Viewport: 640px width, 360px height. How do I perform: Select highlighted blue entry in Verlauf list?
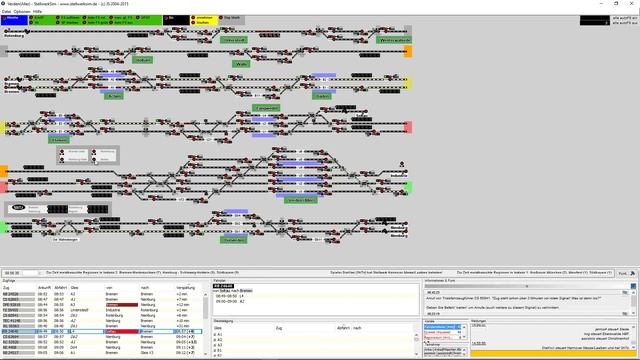(x=442, y=327)
